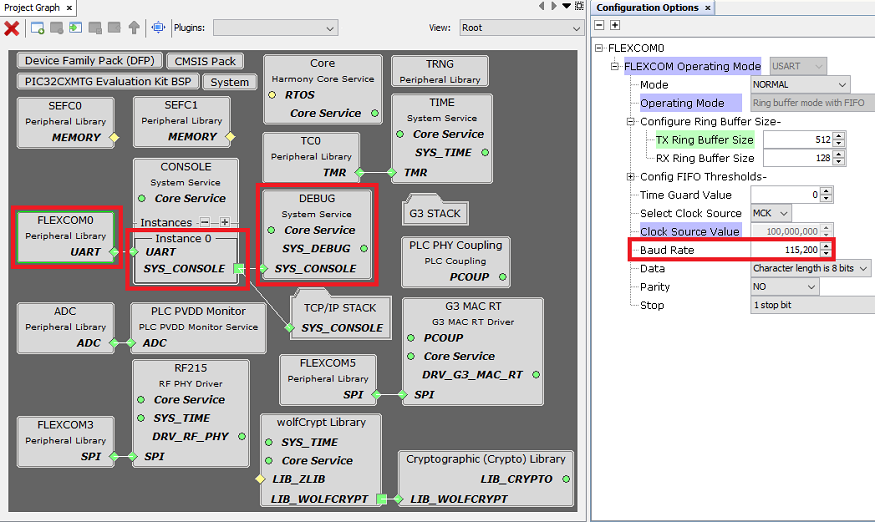875x522 pixels.
Task: Collapse the Configure Ring Buffer Size section
Action: [x=631, y=122]
